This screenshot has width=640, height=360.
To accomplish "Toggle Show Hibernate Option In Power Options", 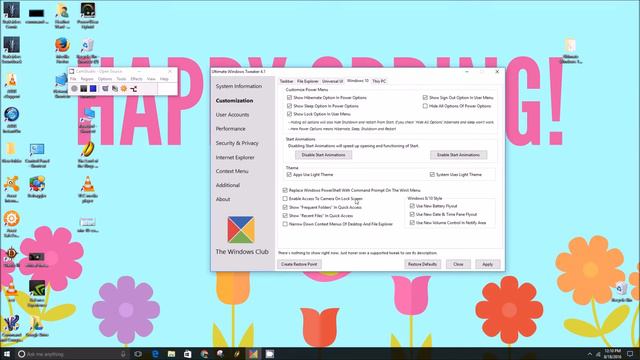I will (x=289, y=98).
